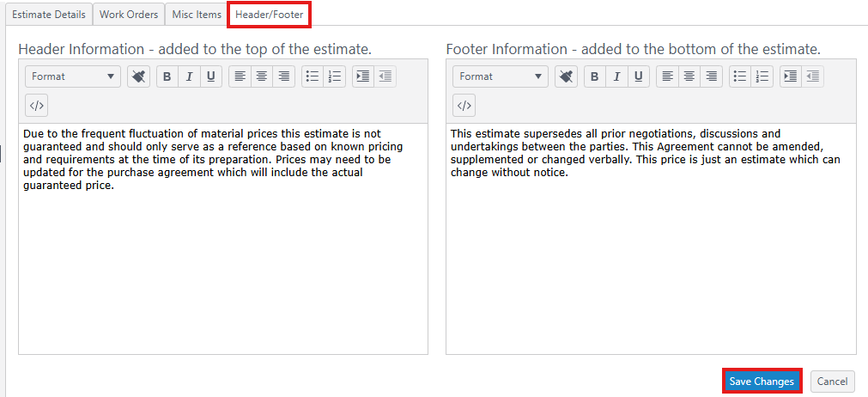Switch to the Work Orders tab

[129, 15]
